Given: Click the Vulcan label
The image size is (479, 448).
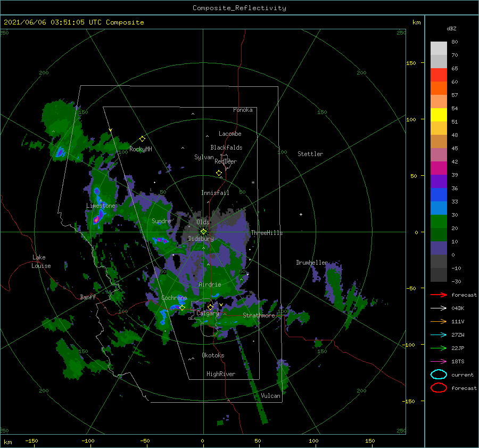Looking at the screenshot, I should (270, 396).
